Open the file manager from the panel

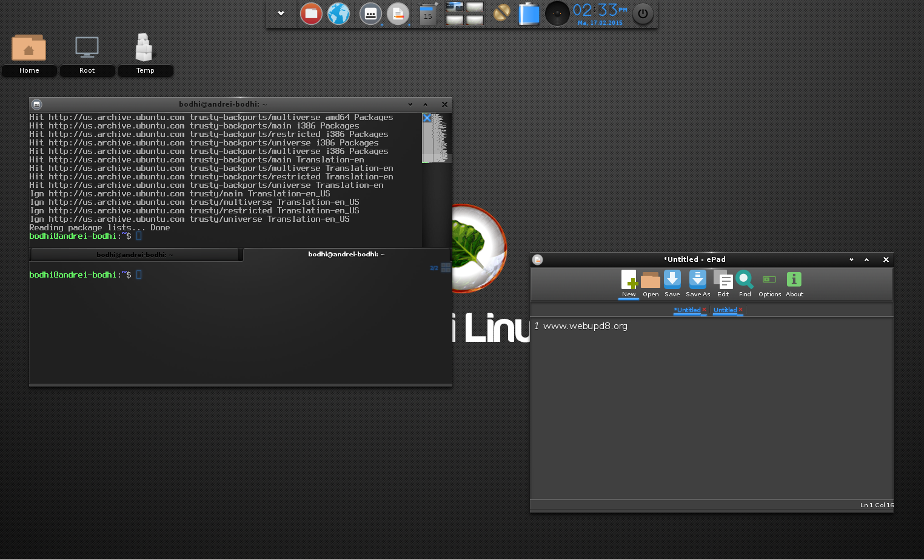click(311, 13)
